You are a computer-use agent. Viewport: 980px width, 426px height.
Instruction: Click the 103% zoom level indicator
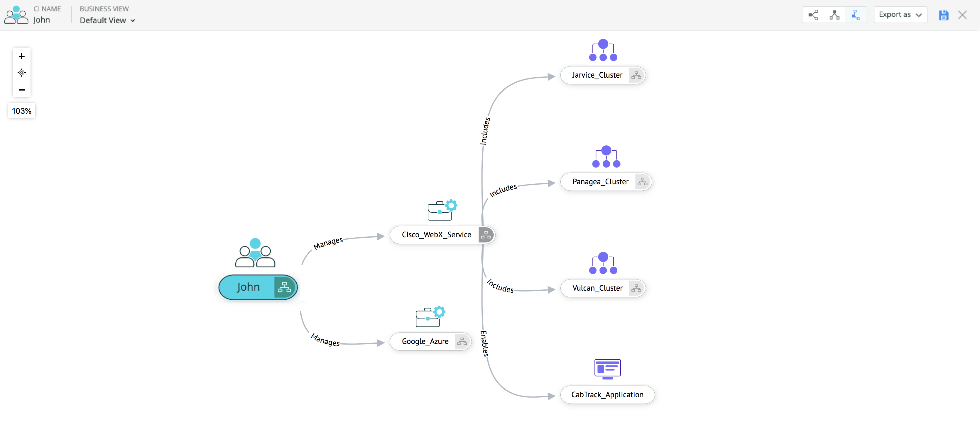click(x=22, y=111)
